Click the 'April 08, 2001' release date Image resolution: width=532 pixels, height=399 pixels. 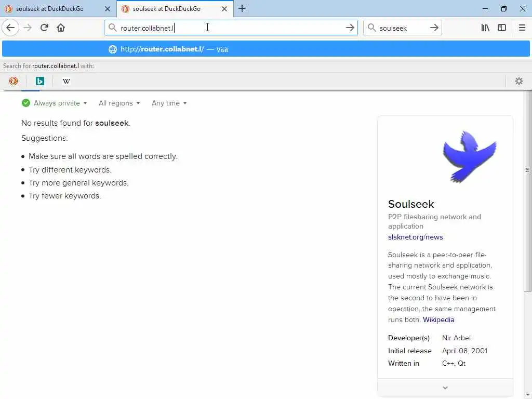click(x=464, y=351)
